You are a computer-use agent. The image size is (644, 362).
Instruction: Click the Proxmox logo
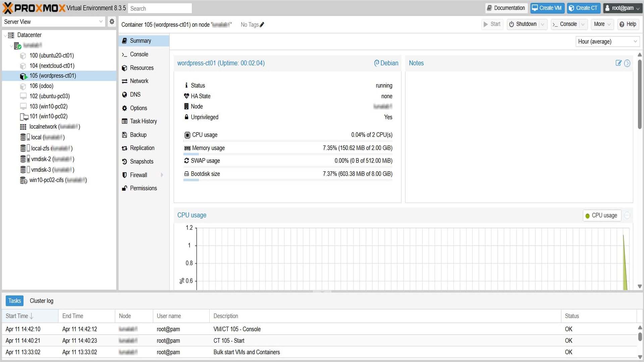pos(34,8)
